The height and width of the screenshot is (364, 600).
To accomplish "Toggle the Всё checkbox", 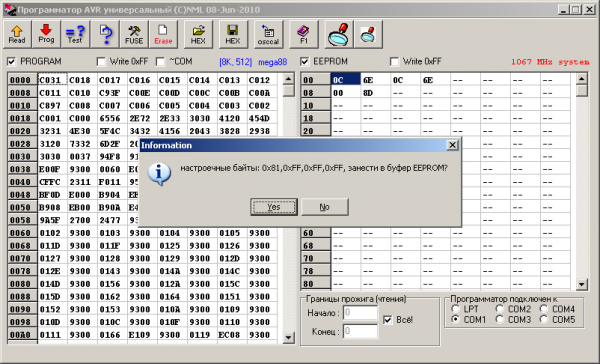I will coord(388,320).
